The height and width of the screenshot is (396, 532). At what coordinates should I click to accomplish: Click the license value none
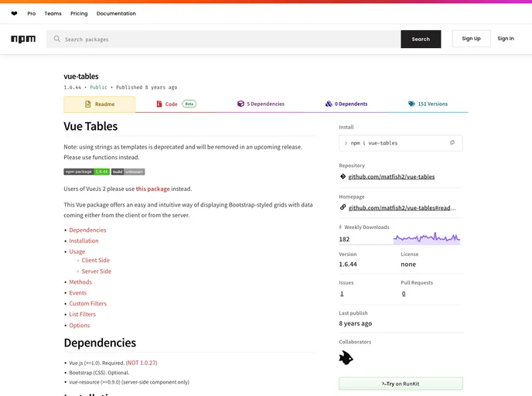point(408,265)
